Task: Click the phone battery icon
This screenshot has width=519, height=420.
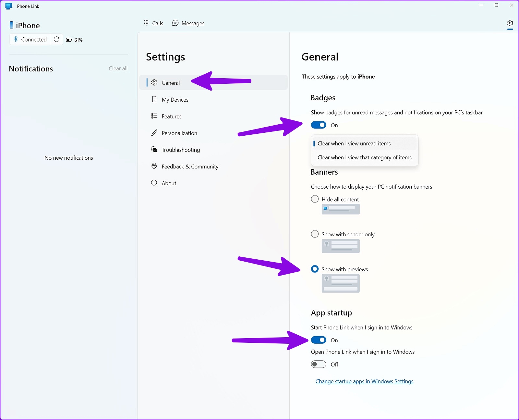Action: click(x=69, y=40)
